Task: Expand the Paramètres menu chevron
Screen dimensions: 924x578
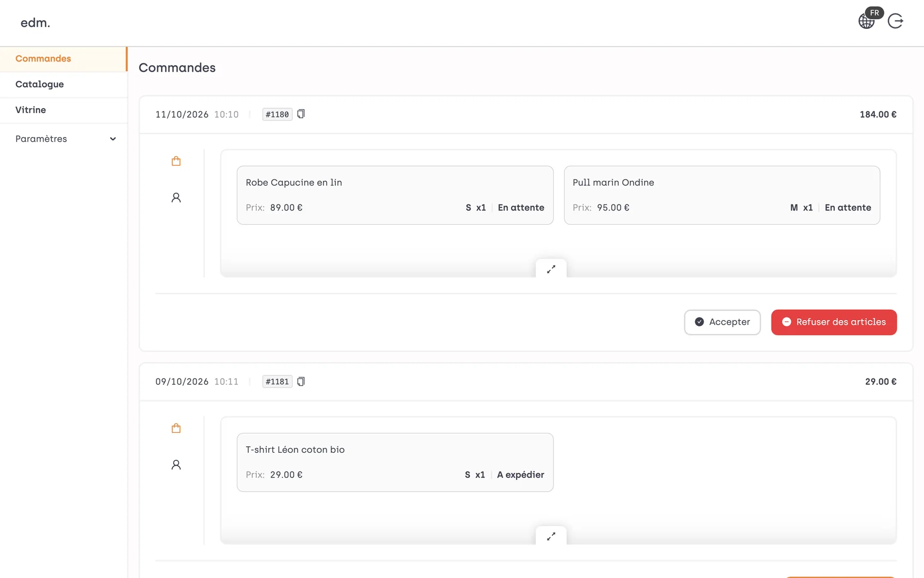Action: point(113,139)
